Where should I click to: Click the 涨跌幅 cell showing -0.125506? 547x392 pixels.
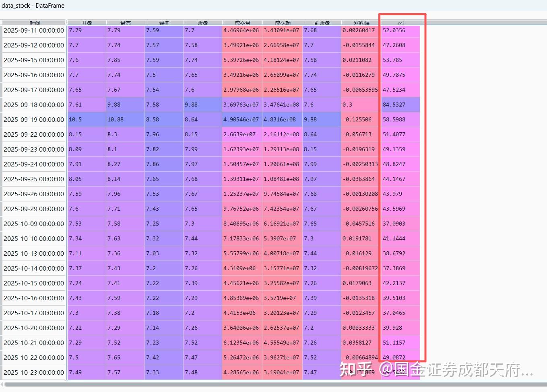point(361,120)
